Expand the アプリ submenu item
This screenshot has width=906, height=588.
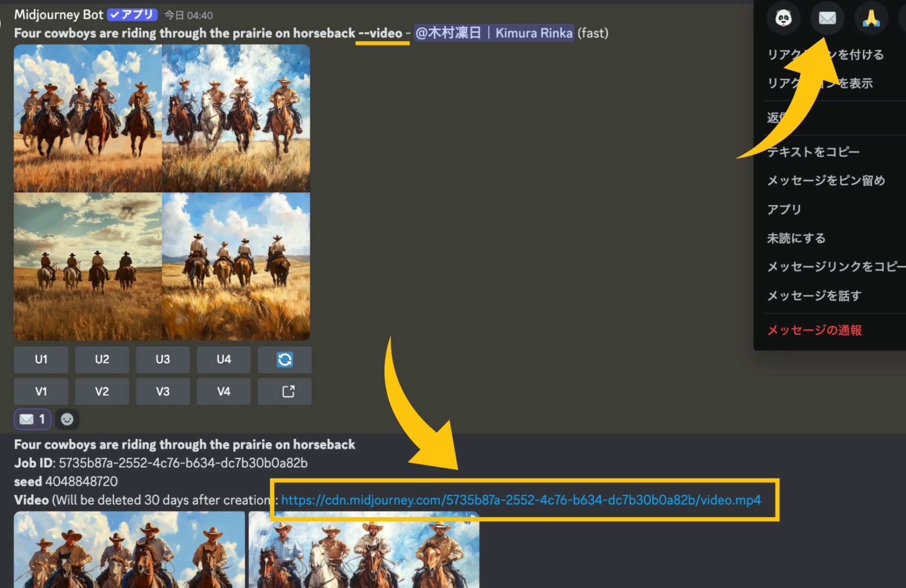pyautogui.click(x=784, y=209)
